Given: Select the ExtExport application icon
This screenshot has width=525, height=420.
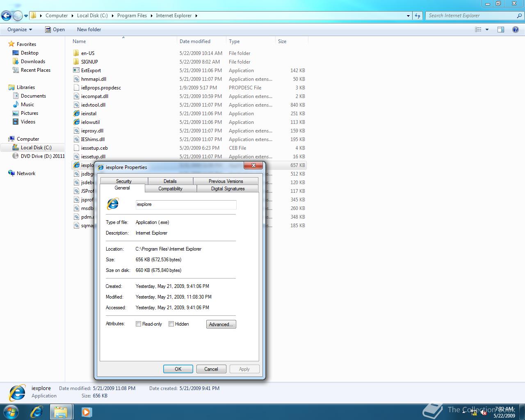Looking at the screenshot, I should [76, 70].
